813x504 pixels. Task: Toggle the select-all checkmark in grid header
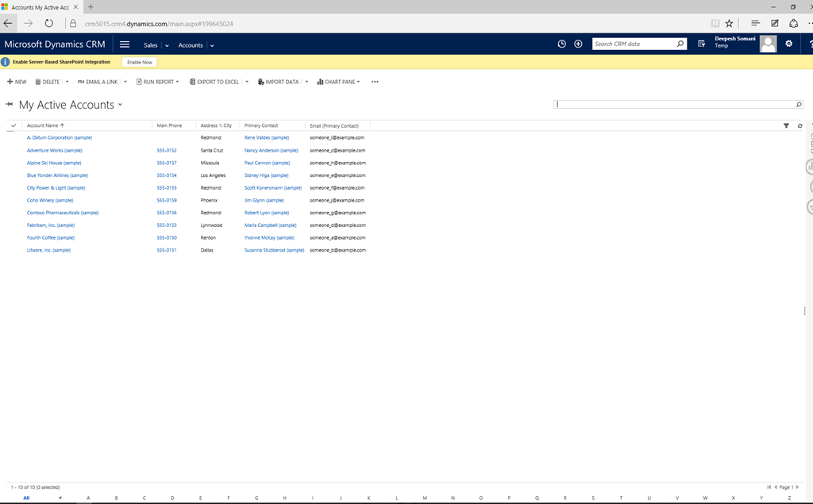[x=13, y=125]
